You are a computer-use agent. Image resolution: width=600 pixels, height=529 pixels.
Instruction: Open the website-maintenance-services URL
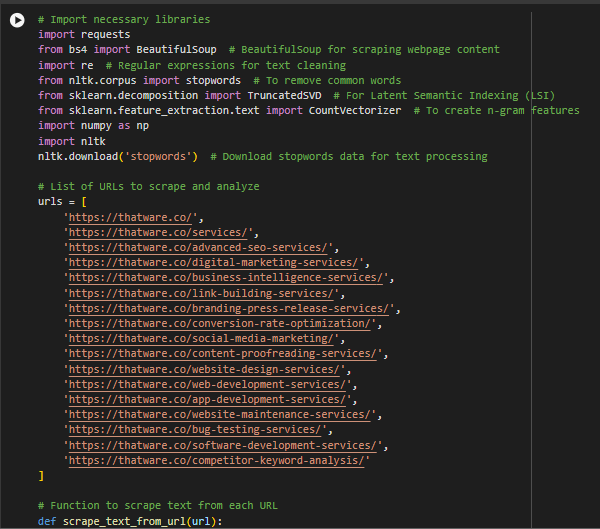point(220,414)
